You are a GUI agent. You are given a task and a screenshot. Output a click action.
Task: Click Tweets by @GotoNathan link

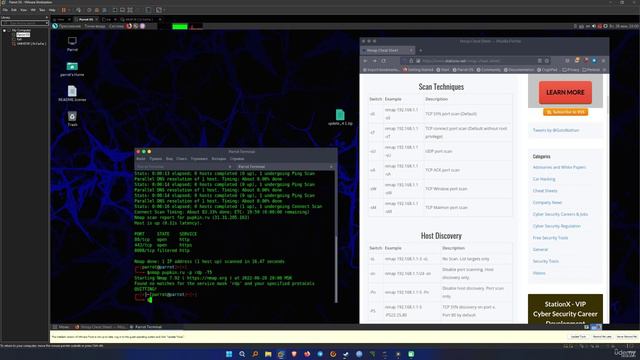click(556, 130)
